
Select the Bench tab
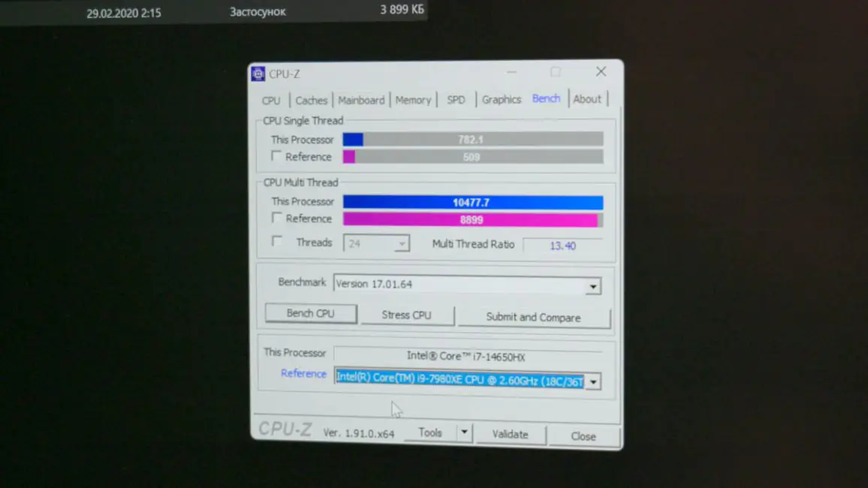(546, 98)
